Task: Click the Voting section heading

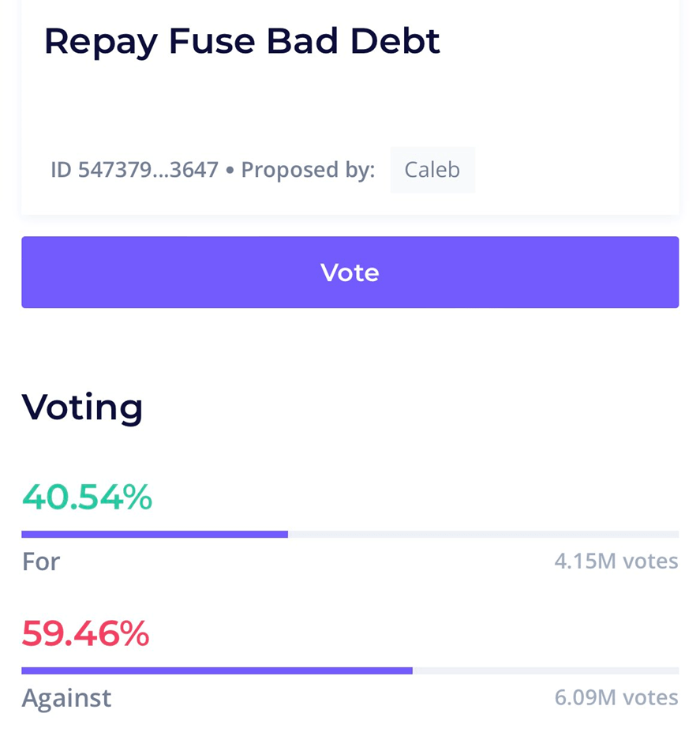Action: point(82,407)
